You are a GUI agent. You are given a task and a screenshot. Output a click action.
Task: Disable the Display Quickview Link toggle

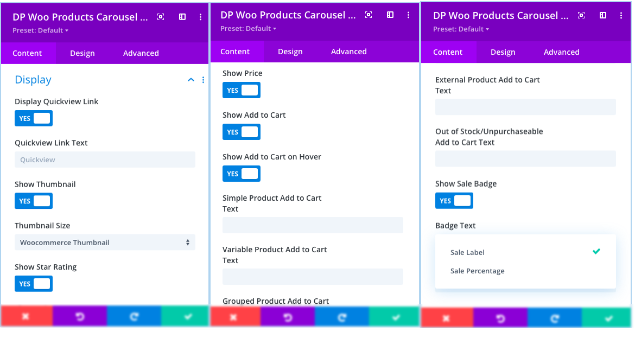point(33,118)
